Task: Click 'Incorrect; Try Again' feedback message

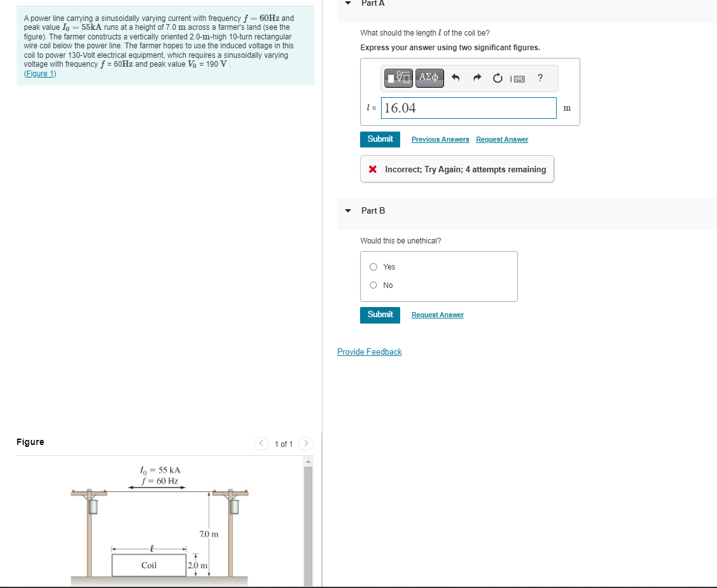Action: tap(457, 170)
